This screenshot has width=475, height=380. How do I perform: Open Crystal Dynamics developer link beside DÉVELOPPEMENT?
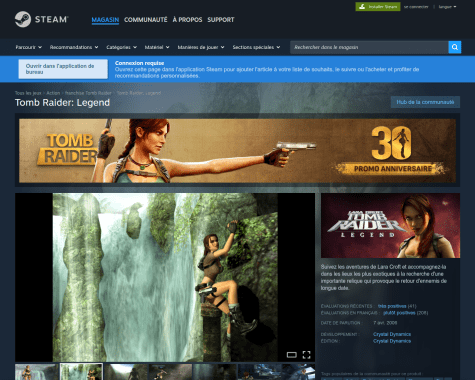point(392,334)
